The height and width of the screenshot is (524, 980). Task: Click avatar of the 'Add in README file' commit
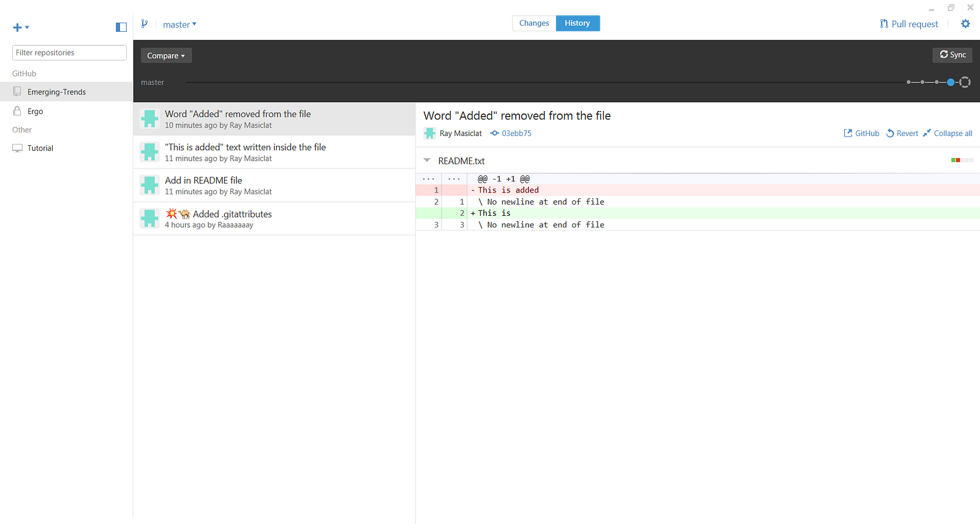point(149,185)
